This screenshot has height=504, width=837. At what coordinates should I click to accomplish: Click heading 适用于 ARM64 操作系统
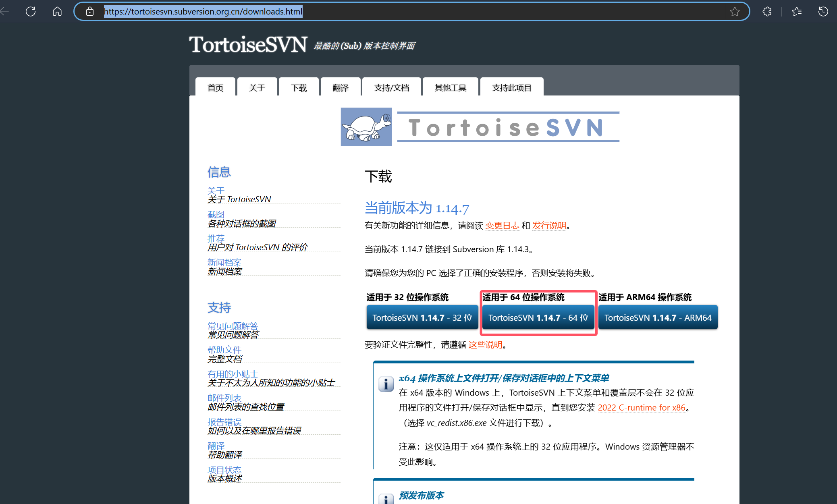[645, 297]
